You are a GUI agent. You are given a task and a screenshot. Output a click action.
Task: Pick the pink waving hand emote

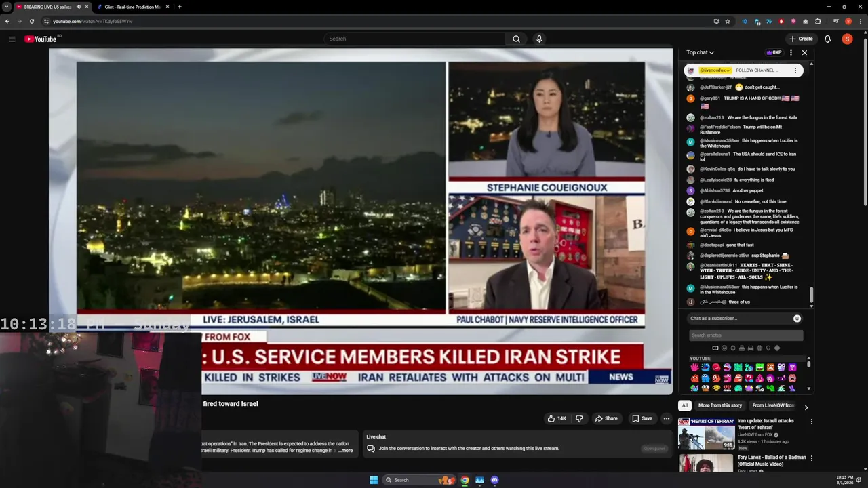(694, 367)
